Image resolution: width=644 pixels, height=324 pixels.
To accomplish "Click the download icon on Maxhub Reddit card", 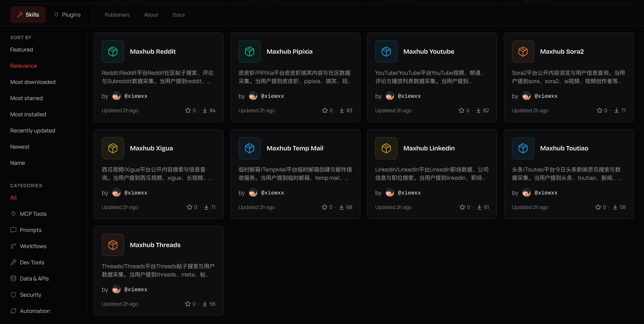I will point(205,110).
